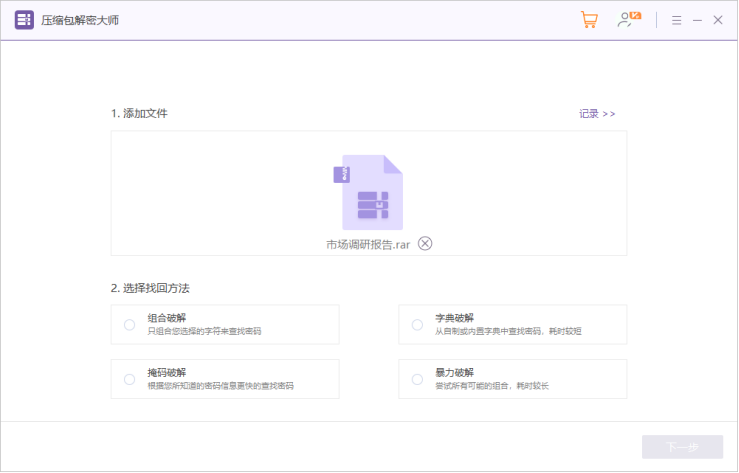The width and height of the screenshot is (739, 473).
Task: Click the 市场调研报告.rar file name
Action: coord(368,244)
